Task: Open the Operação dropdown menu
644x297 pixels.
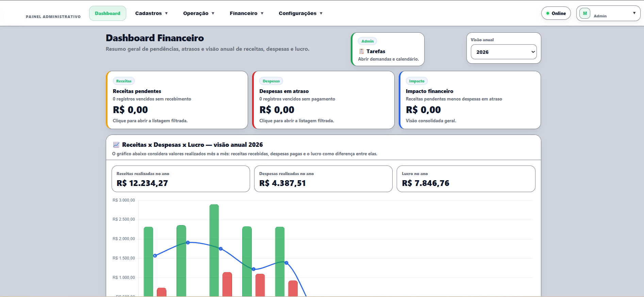Action: (x=199, y=13)
